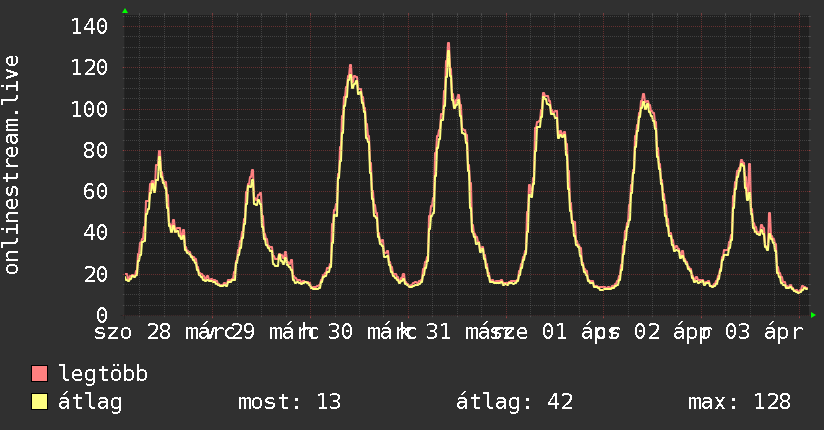Click the yellow átlag legend swatch

[39, 401]
